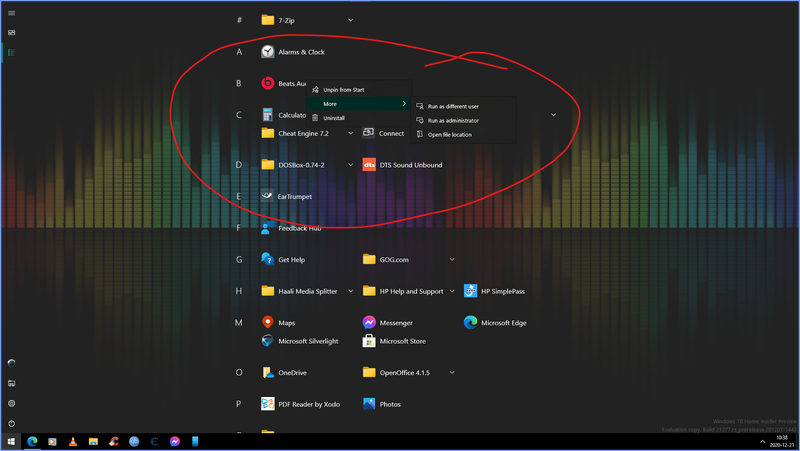Launch OneDrive
The image size is (800, 451).
pyautogui.click(x=284, y=373)
